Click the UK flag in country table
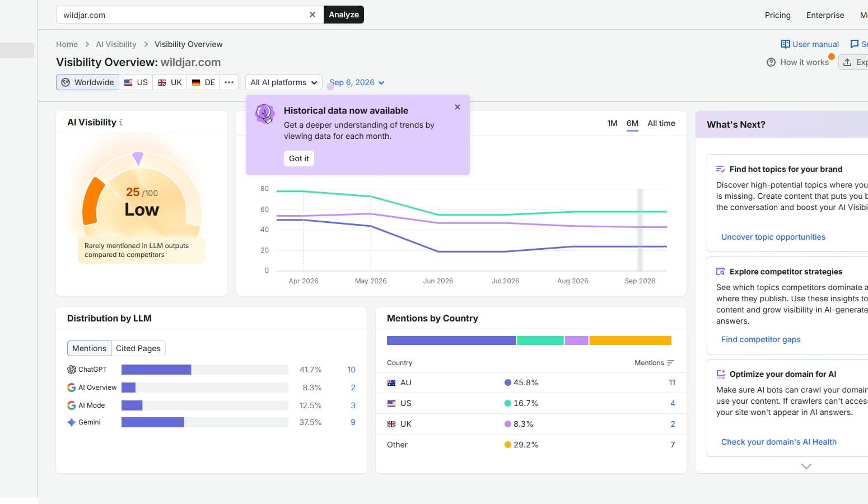Image resolution: width=868 pixels, height=504 pixels. tap(391, 424)
